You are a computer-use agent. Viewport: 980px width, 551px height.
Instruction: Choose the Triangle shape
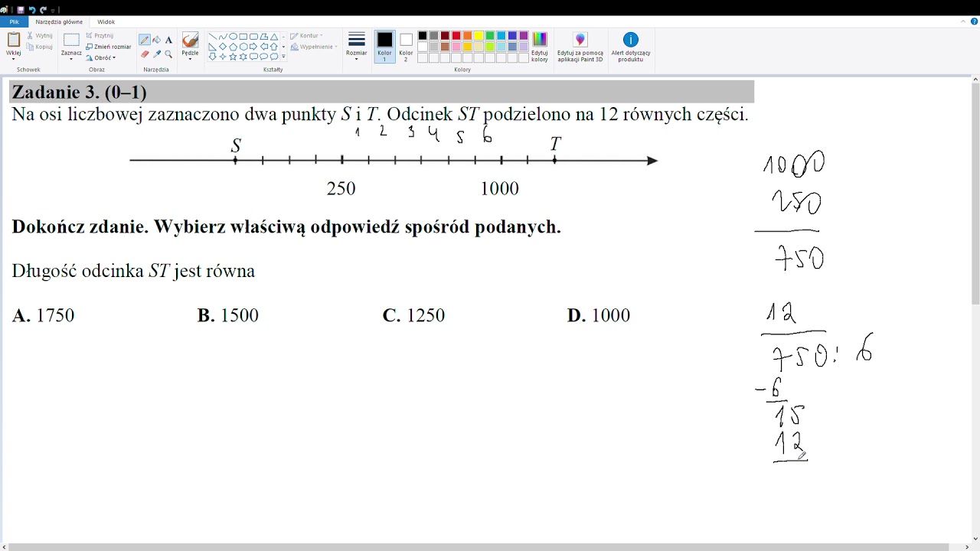click(274, 36)
